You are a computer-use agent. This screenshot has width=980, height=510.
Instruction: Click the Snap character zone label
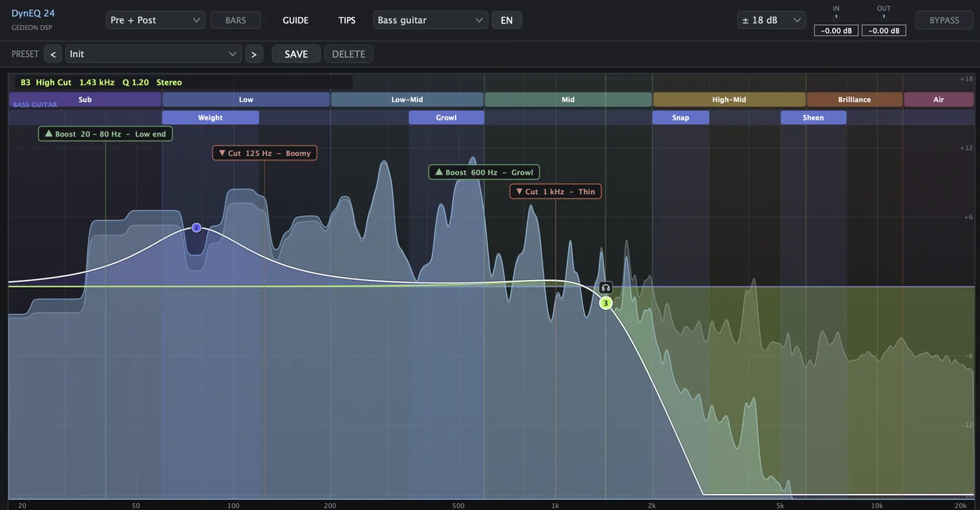point(681,118)
